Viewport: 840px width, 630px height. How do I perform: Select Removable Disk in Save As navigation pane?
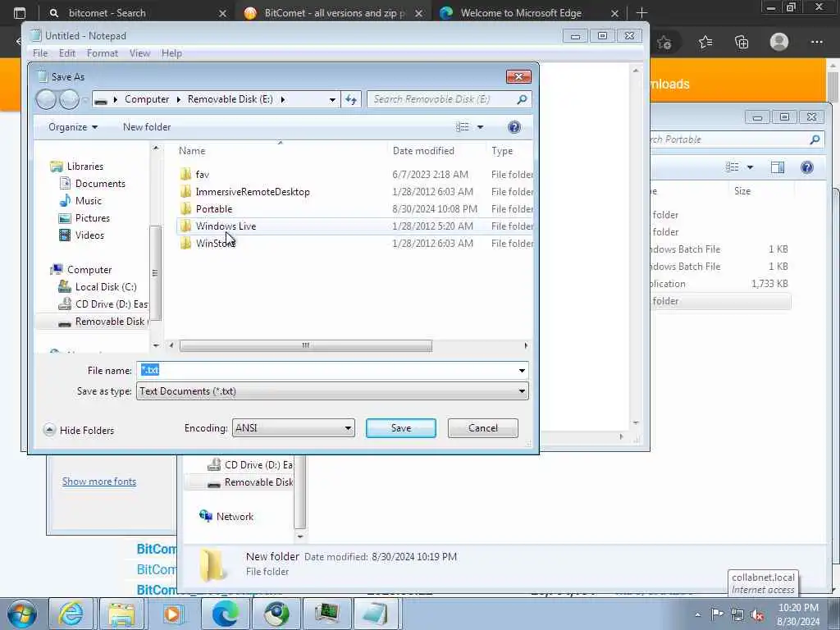pos(110,322)
